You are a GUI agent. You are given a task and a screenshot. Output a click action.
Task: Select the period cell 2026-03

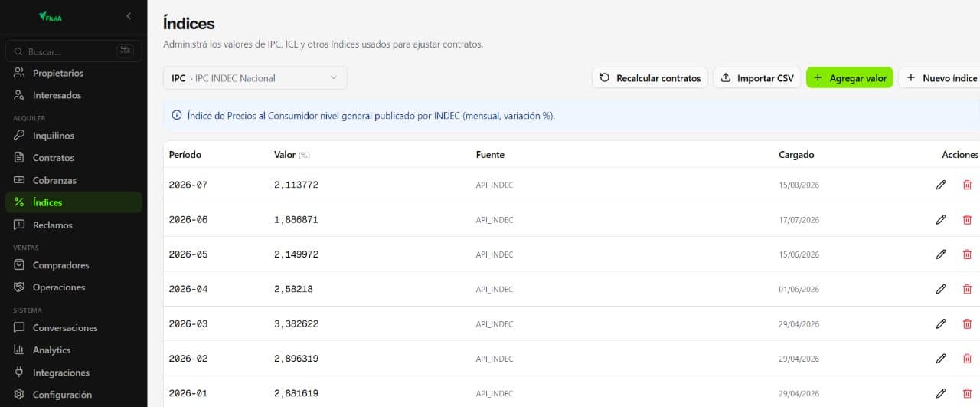click(x=188, y=323)
